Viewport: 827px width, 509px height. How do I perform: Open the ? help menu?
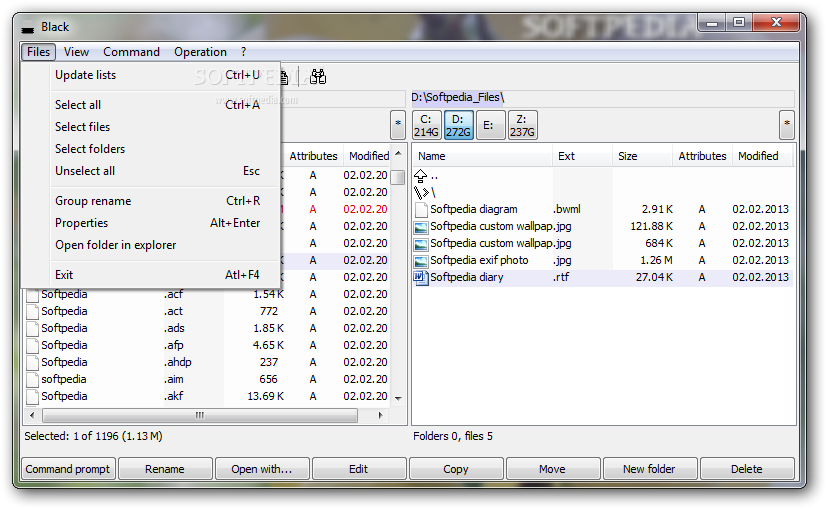(243, 52)
